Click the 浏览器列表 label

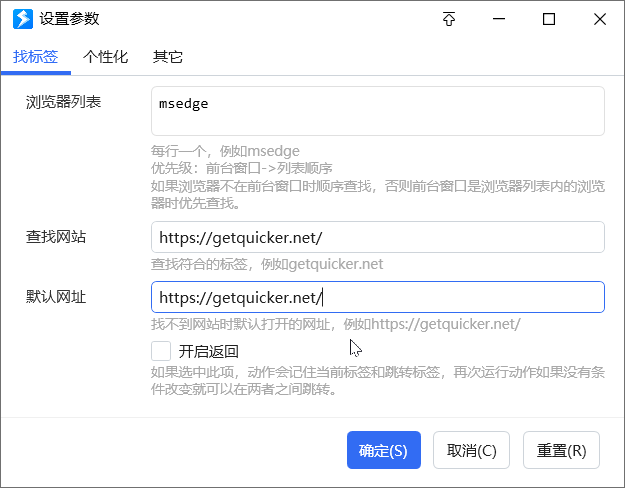[63, 102]
